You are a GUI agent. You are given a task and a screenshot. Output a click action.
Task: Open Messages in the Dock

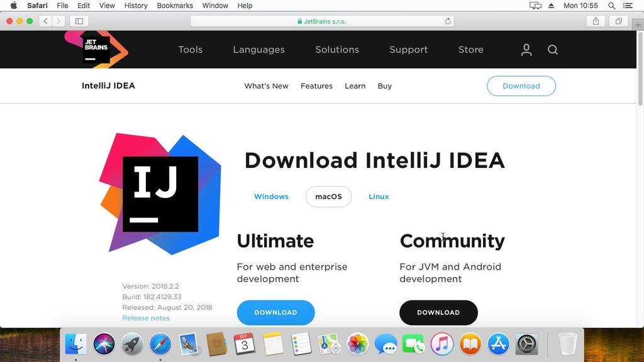point(386,344)
